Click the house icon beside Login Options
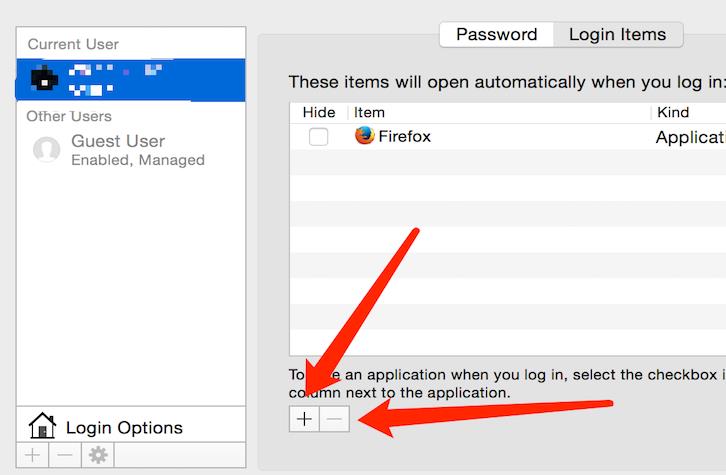Screen dimensions: 726x475 (42, 427)
